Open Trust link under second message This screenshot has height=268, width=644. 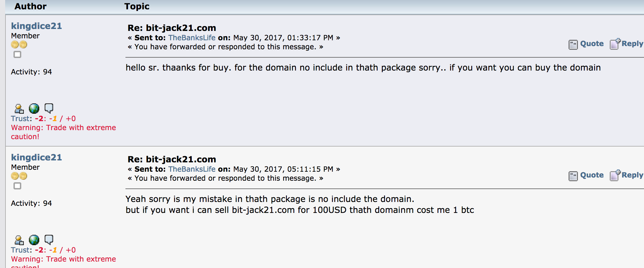click(21, 250)
